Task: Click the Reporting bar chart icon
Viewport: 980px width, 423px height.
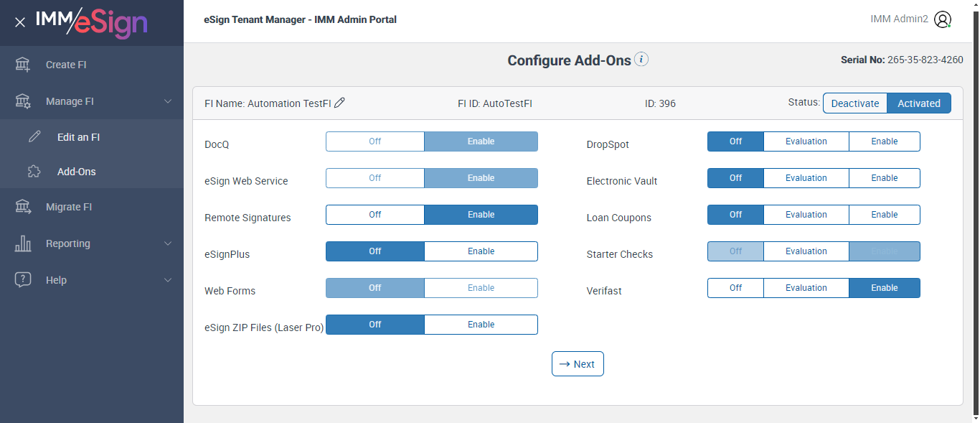Action: [x=23, y=243]
